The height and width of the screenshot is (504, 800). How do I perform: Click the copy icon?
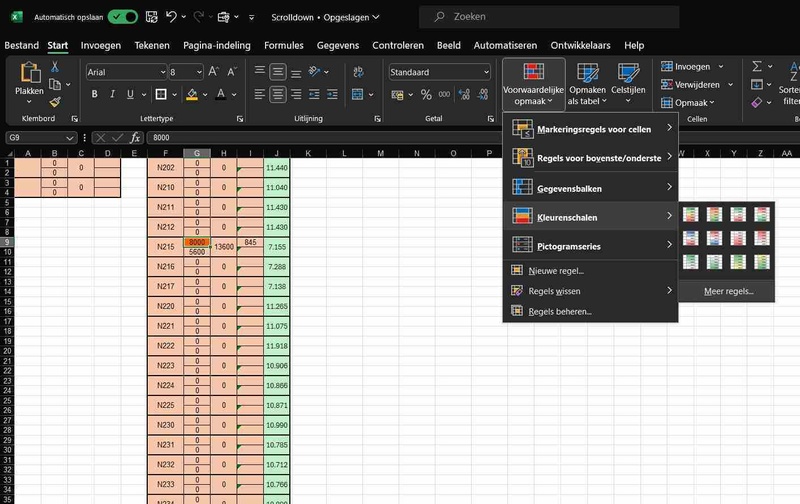click(55, 84)
